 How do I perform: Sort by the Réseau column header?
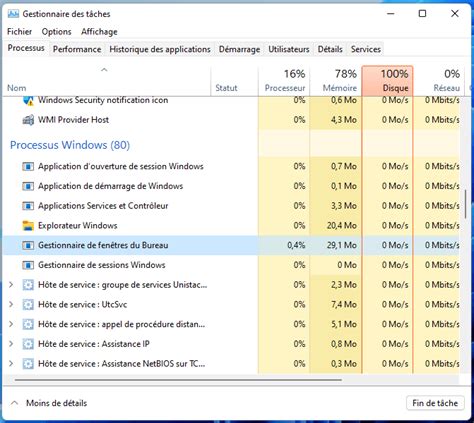click(x=439, y=81)
